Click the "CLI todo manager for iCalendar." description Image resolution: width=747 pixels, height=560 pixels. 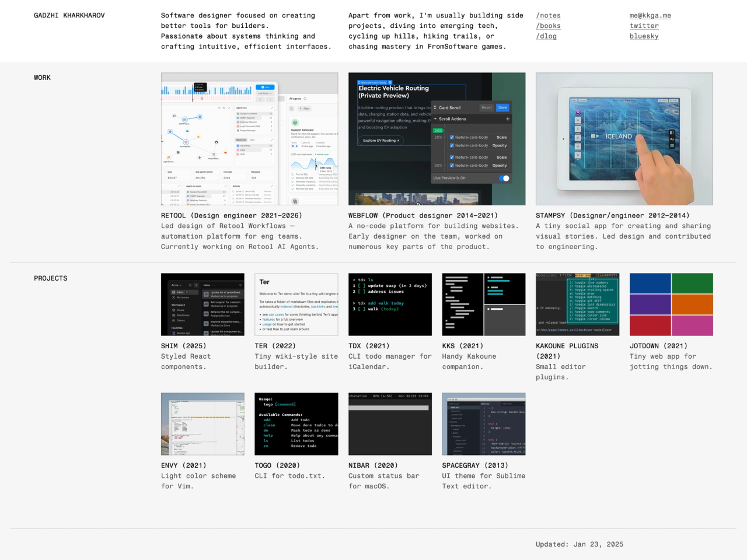coord(390,362)
